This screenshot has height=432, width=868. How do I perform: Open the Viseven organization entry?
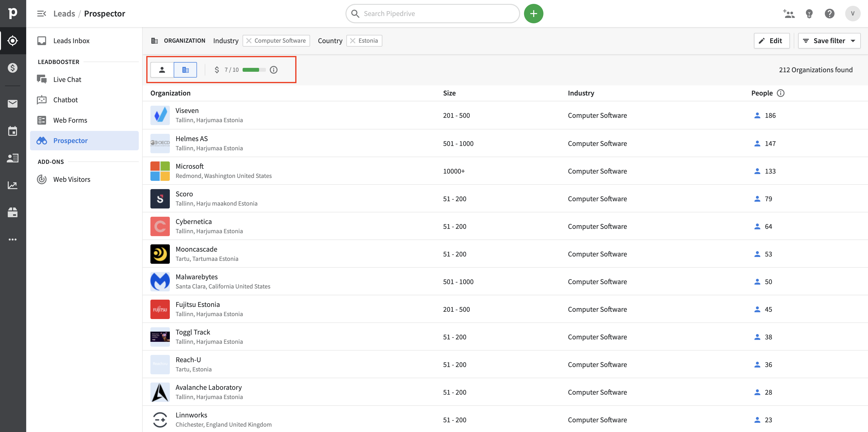point(187,111)
